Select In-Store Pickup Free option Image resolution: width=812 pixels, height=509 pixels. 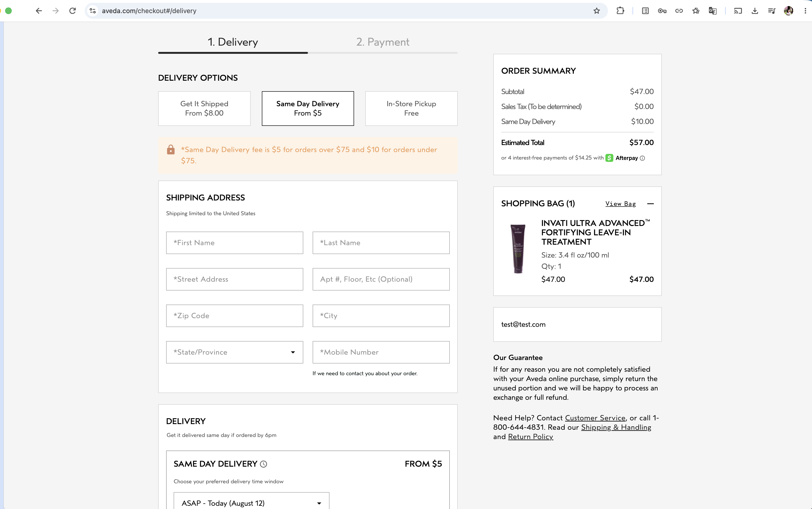coord(411,108)
